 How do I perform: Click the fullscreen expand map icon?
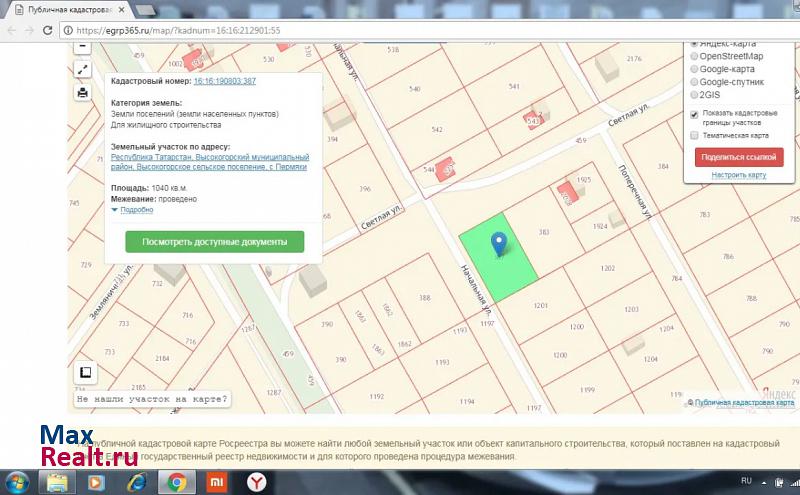[83, 70]
